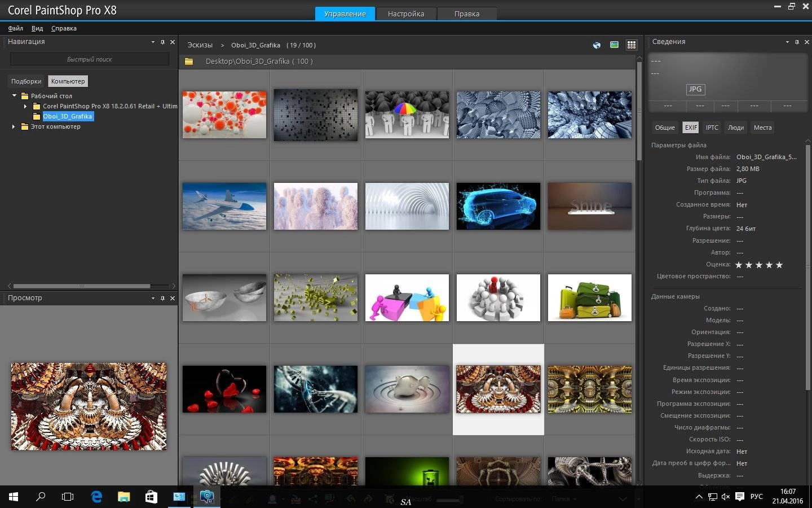The width and height of the screenshot is (812, 508).
Task: Collapse Рабочий стол tree node
Action: tap(14, 95)
